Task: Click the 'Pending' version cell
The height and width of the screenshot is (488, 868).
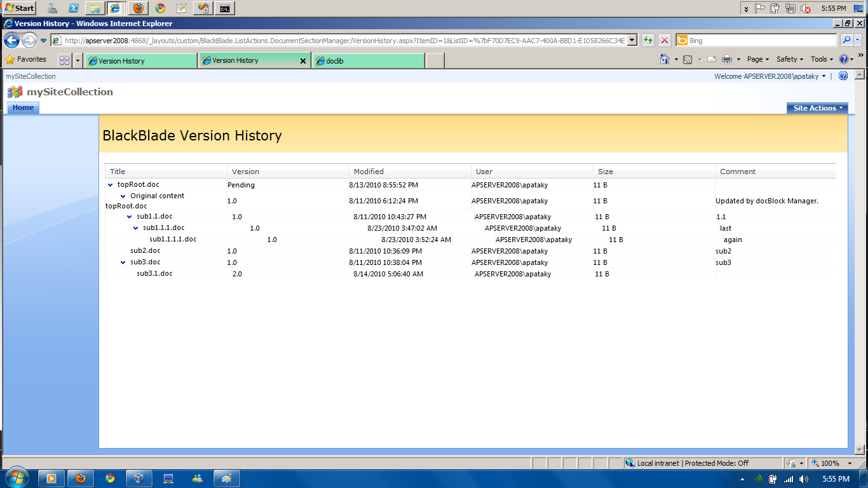Action: pos(241,185)
